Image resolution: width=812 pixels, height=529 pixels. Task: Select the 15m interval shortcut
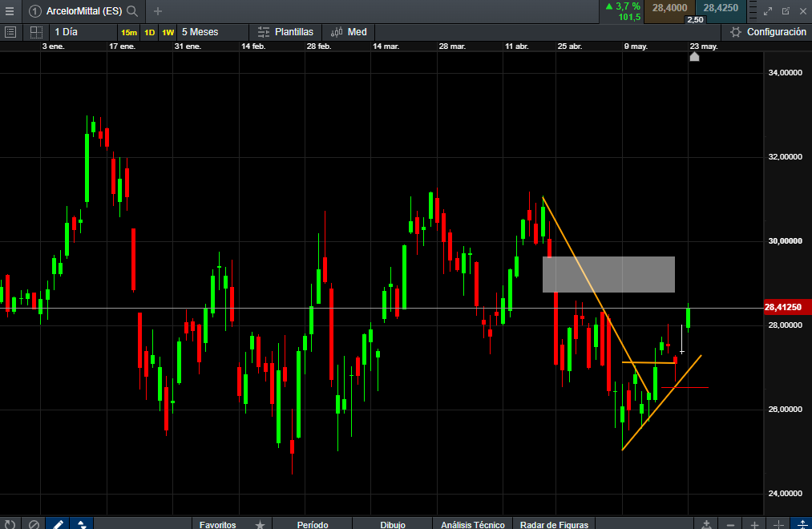(x=129, y=33)
